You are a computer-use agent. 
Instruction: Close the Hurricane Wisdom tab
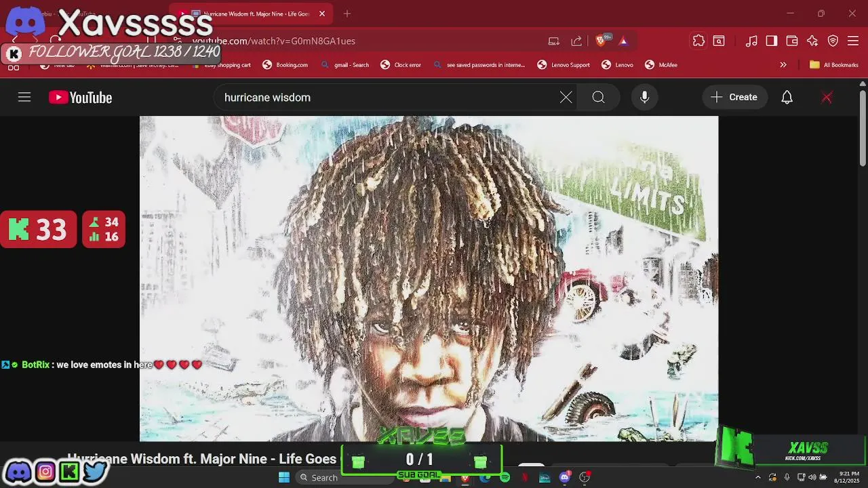[322, 14]
